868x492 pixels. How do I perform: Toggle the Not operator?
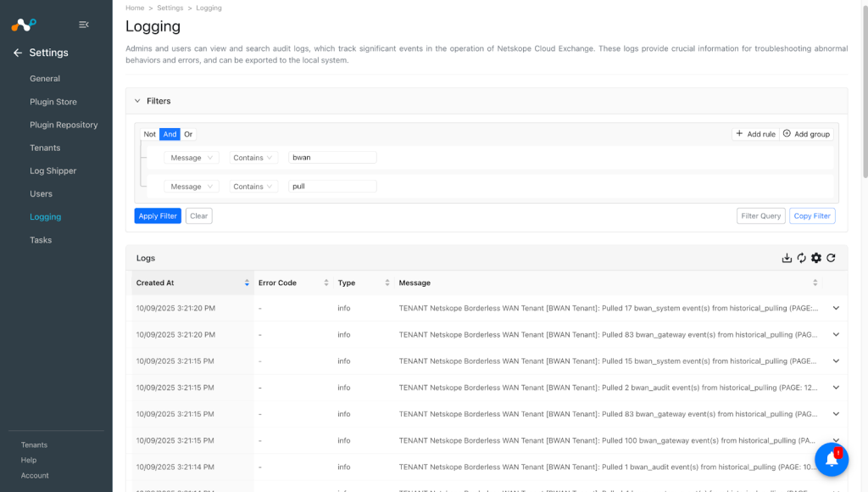coord(149,134)
